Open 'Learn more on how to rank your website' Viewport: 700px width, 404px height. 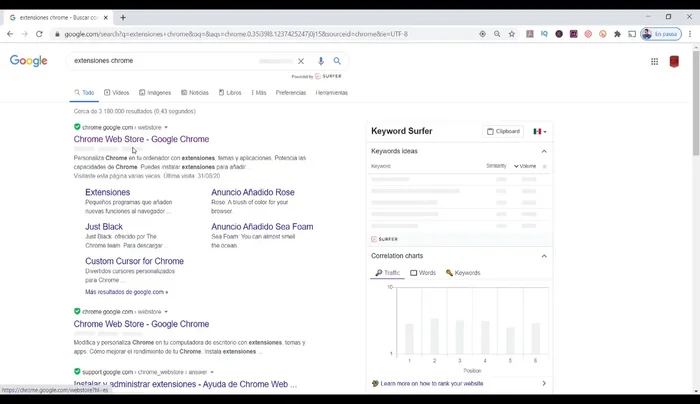pos(431,383)
